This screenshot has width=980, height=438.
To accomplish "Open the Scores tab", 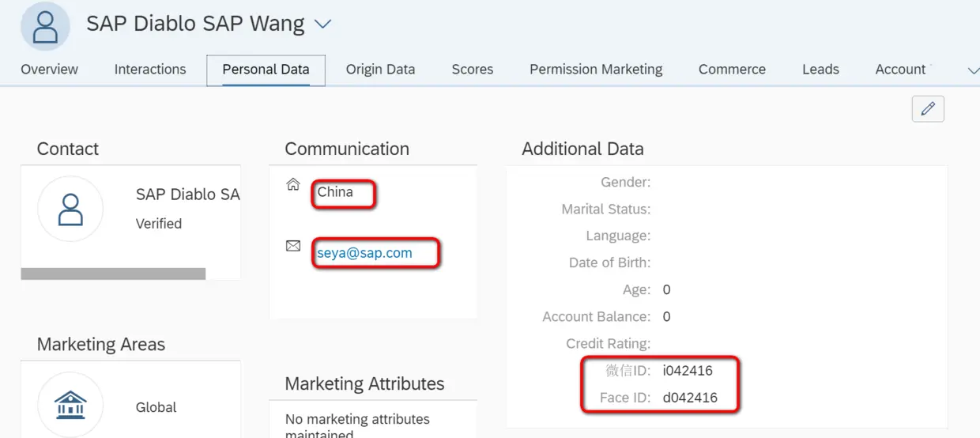I will [x=473, y=70].
